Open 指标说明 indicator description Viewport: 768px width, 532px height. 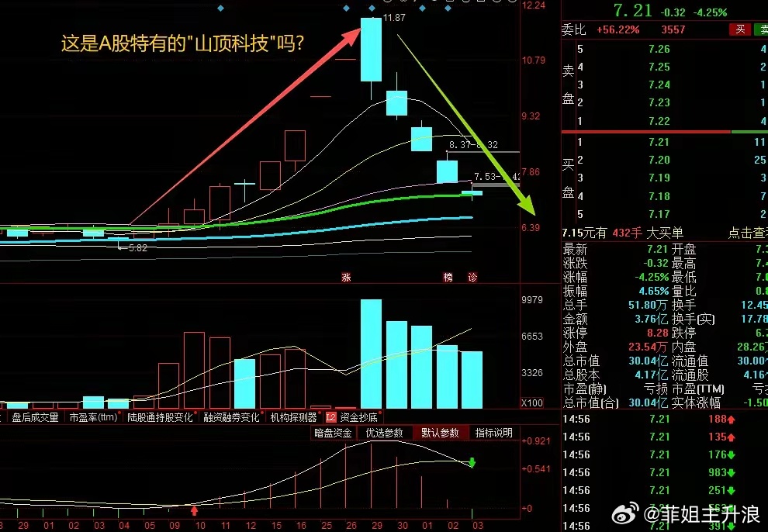(x=493, y=434)
